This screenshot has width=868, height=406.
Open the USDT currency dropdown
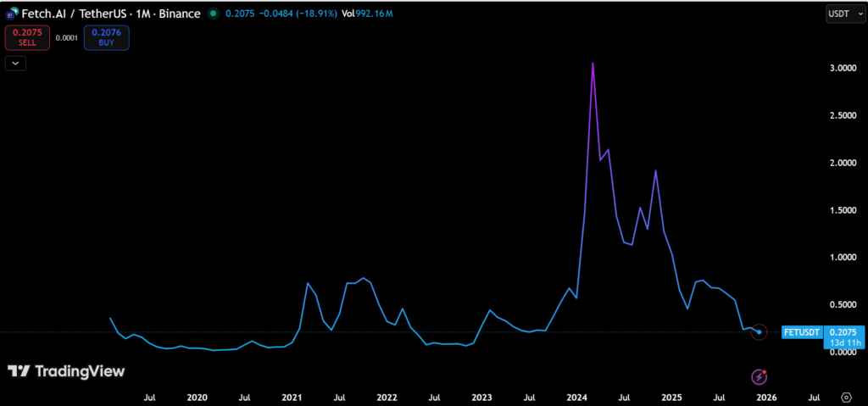point(844,14)
